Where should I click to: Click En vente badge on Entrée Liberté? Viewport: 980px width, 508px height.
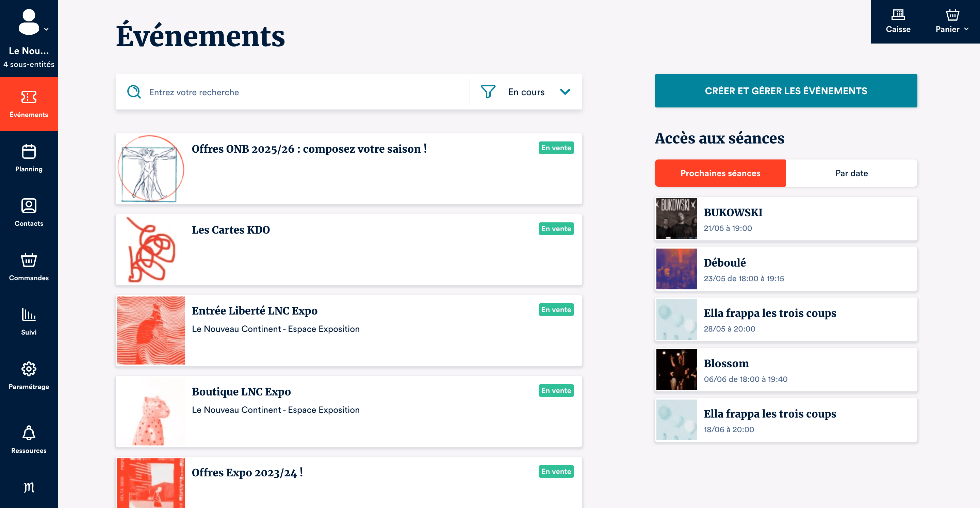coord(556,310)
